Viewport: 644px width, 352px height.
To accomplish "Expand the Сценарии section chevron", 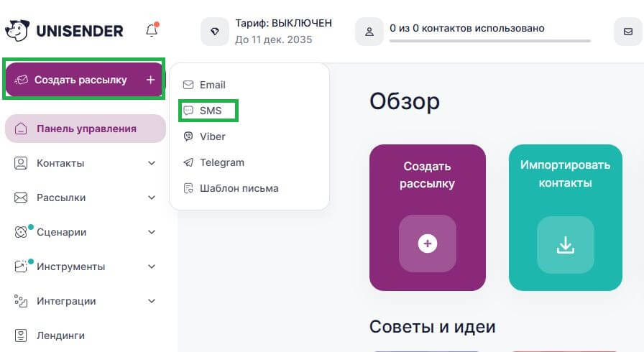I will pyautogui.click(x=152, y=232).
